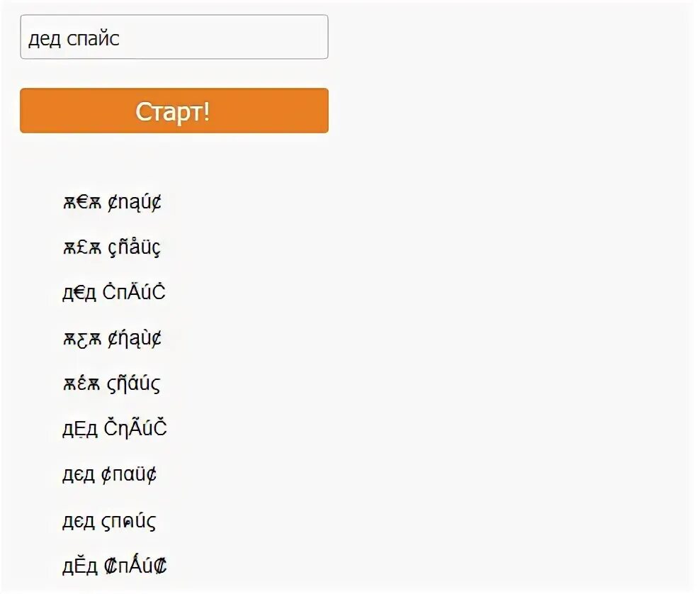Select the result 'дЕд ČηÃúČ'
This screenshot has height=594, width=700.
114,429
